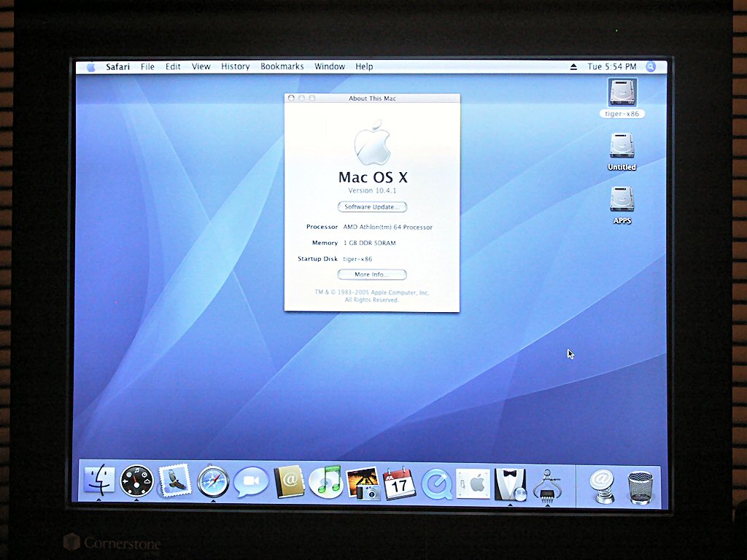Open System Profiler calipers icon in Dock

[x=547, y=485]
